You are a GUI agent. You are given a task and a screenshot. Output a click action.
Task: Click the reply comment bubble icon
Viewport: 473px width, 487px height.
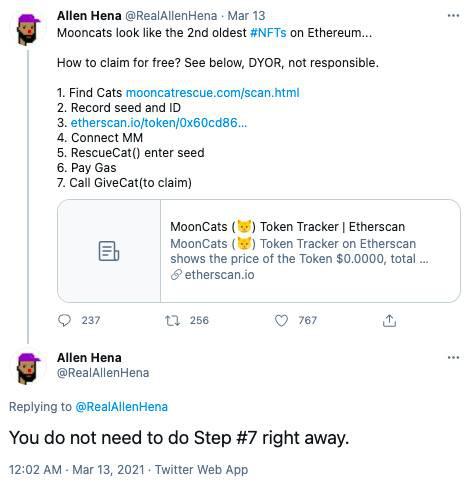64,320
